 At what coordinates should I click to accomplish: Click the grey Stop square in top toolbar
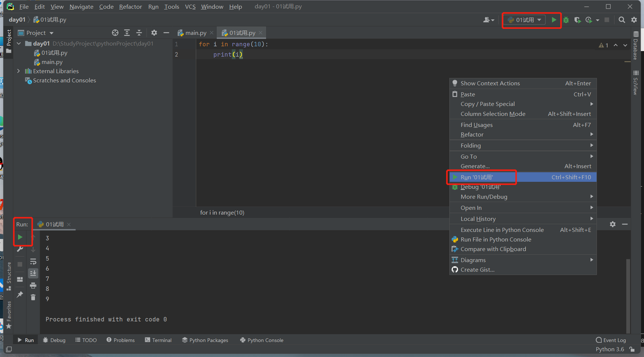pyautogui.click(x=607, y=20)
